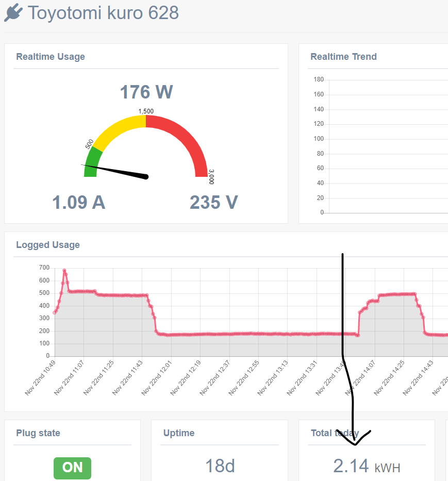Click the 2.14 kWH total today value

(x=367, y=466)
